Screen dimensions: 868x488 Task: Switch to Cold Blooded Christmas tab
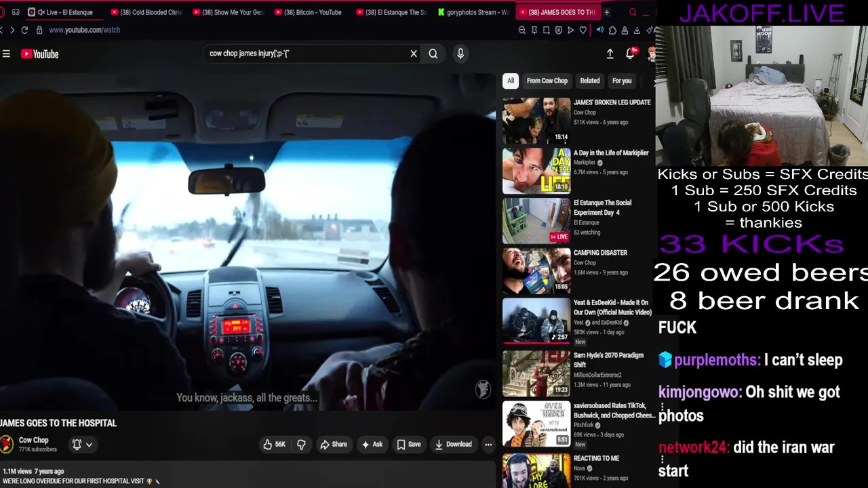pos(146,12)
